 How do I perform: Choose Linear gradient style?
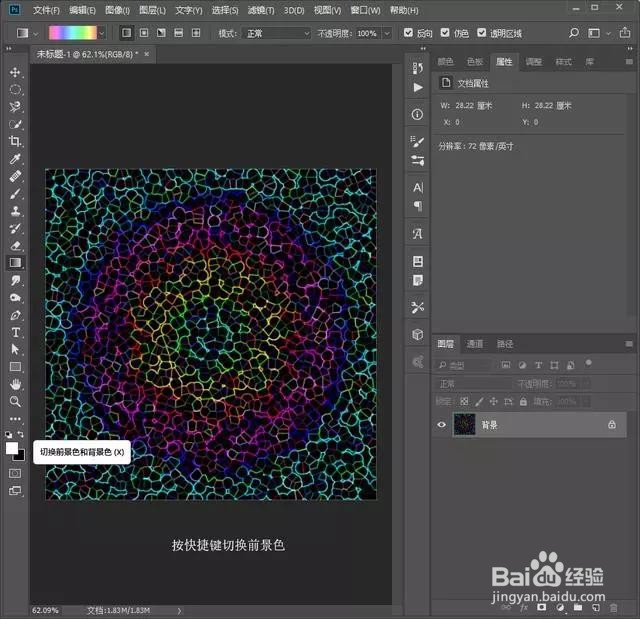pos(127,33)
